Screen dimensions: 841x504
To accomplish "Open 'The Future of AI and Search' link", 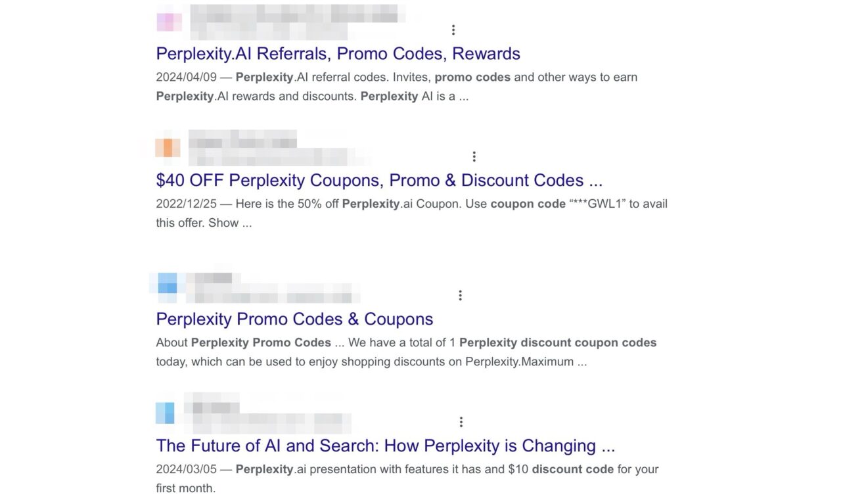I will click(x=385, y=446).
